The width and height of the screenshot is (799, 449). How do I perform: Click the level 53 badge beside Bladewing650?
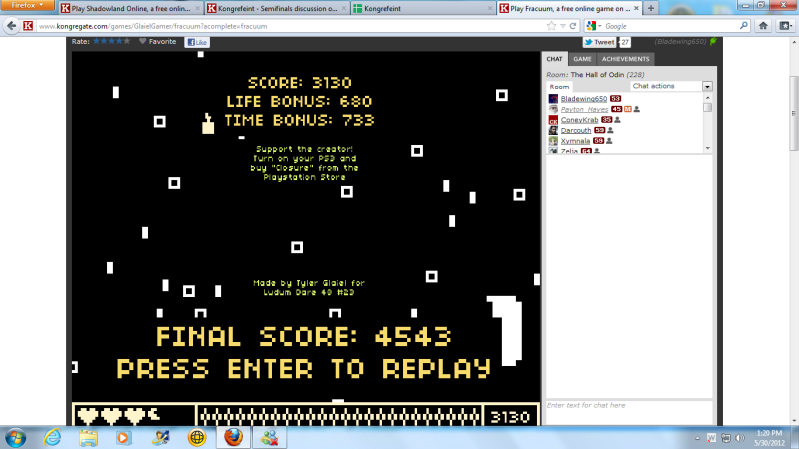tap(615, 99)
